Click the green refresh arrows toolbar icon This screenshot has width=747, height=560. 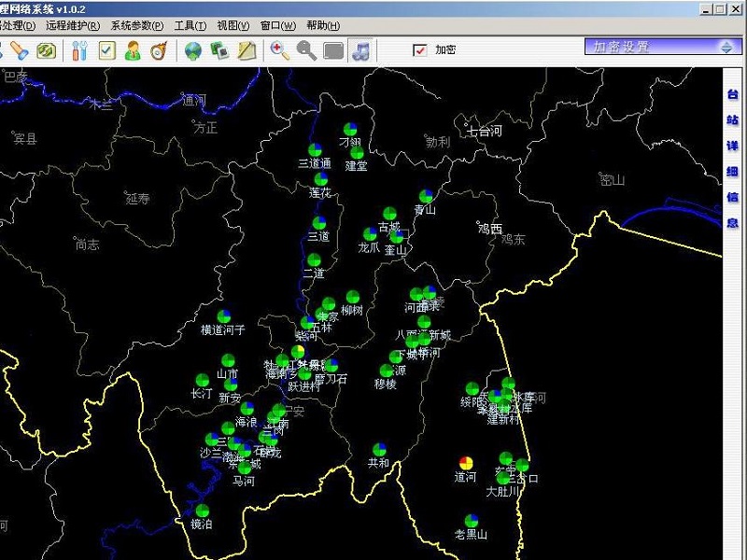coord(45,50)
